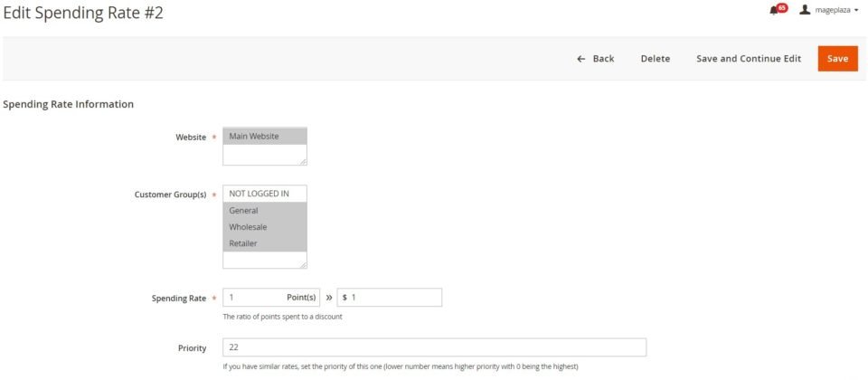Go back using the Back button

(595, 59)
